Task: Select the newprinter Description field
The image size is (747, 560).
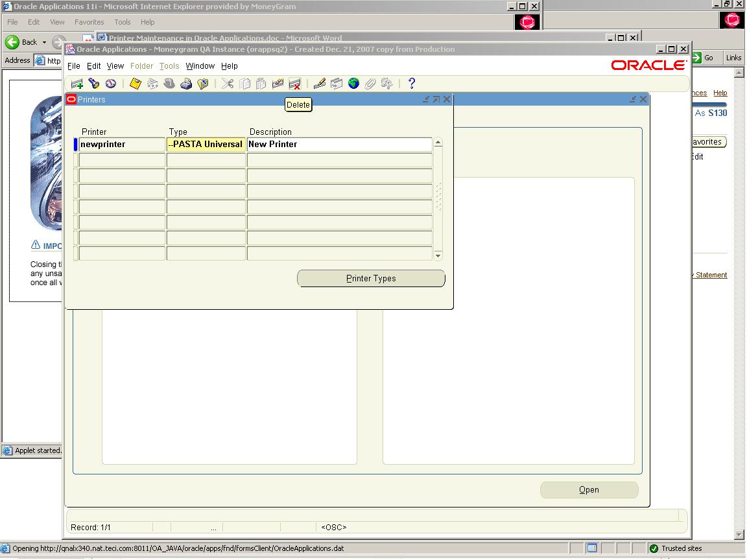Action: [339, 144]
